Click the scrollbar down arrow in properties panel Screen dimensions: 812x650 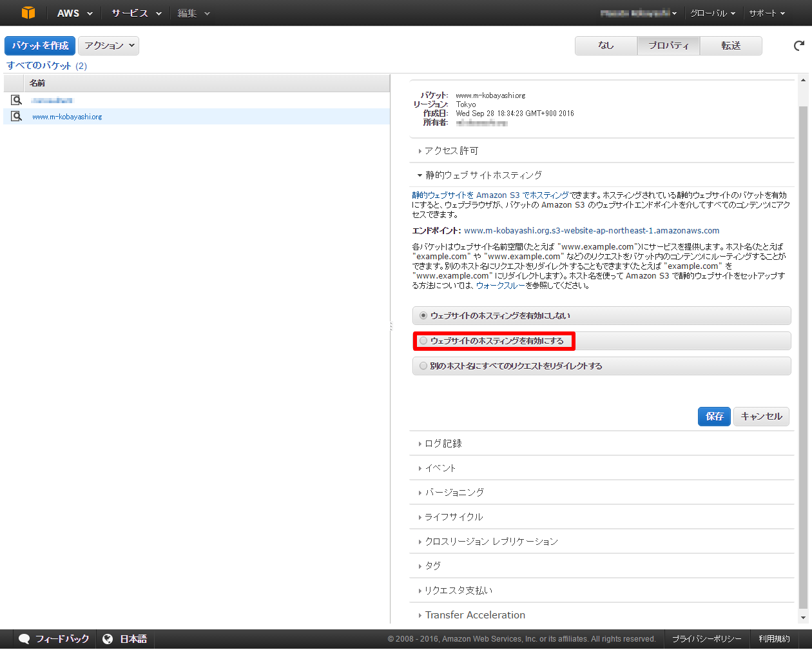803,618
